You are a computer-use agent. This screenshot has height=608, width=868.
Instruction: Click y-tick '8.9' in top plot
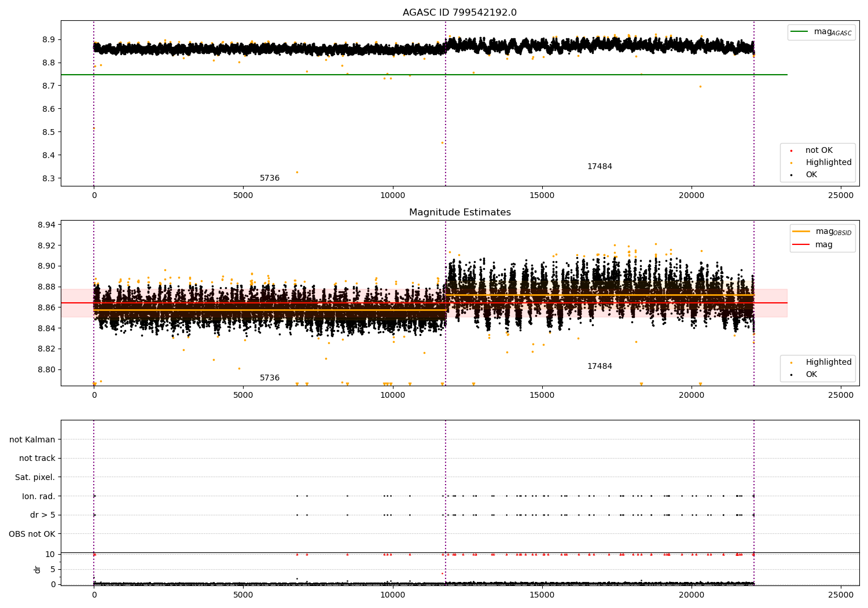click(x=48, y=39)
